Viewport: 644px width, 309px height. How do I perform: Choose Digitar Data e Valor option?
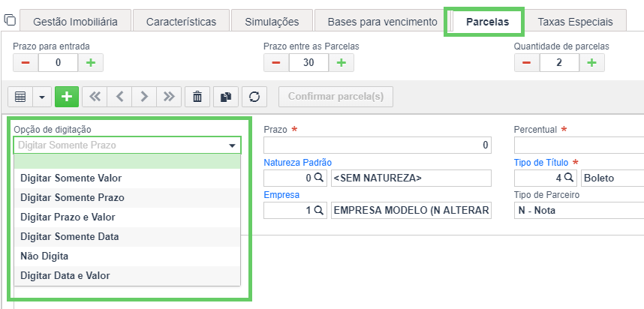[x=128, y=276]
